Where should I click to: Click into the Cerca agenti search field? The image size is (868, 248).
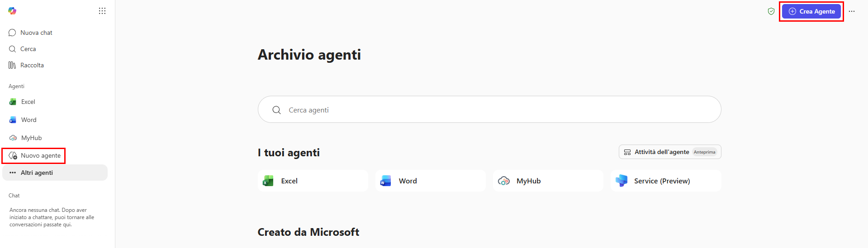click(489, 109)
